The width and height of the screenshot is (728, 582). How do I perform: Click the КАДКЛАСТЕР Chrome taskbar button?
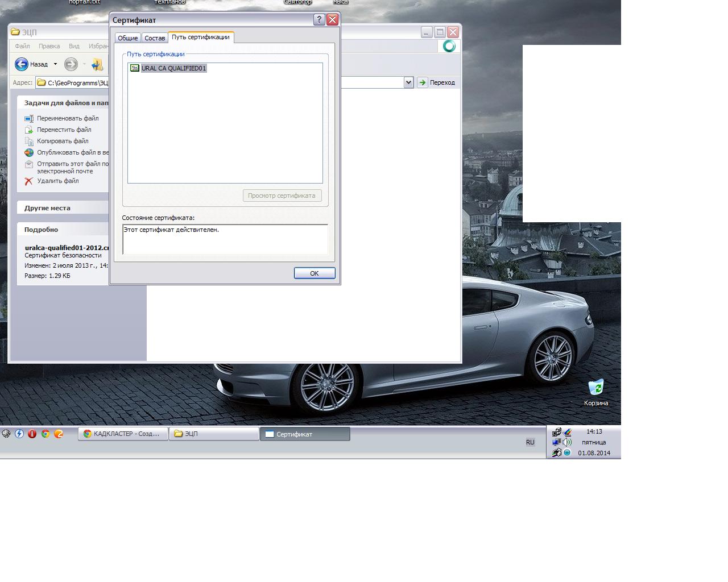click(x=122, y=434)
